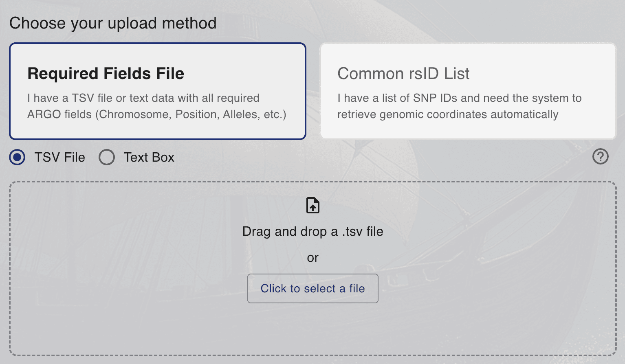Click the Required Fields File title text

[x=106, y=74]
